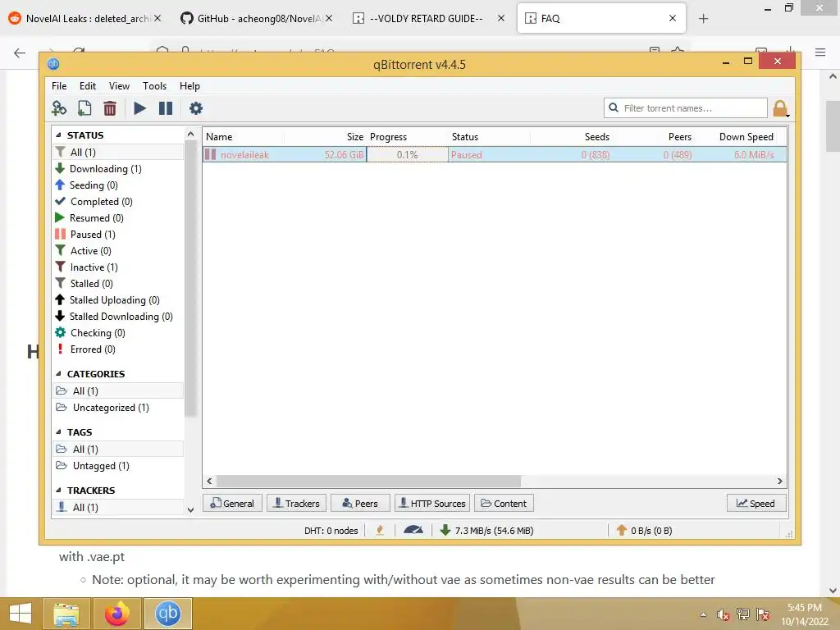840x630 pixels.
Task: Select Untagged (1) tag filter
Action: coord(118,466)
